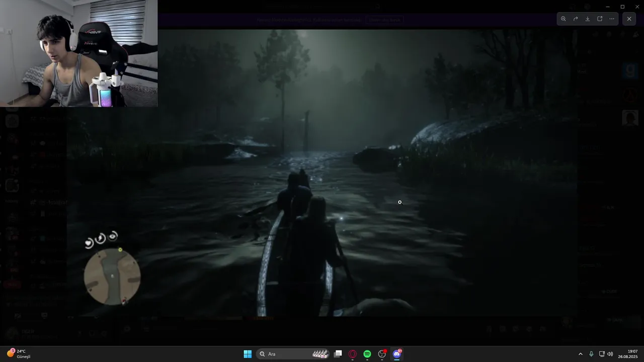Close the image viewer with the X button
The width and height of the screenshot is (644, 362).
point(629,19)
